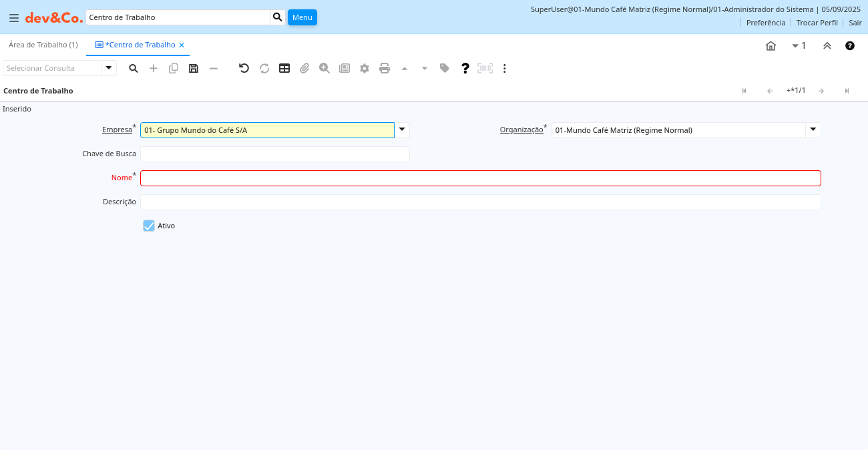Open the Attachment paperclip icon
Image resolution: width=868 pixels, height=450 pixels.
pyautogui.click(x=304, y=68)
